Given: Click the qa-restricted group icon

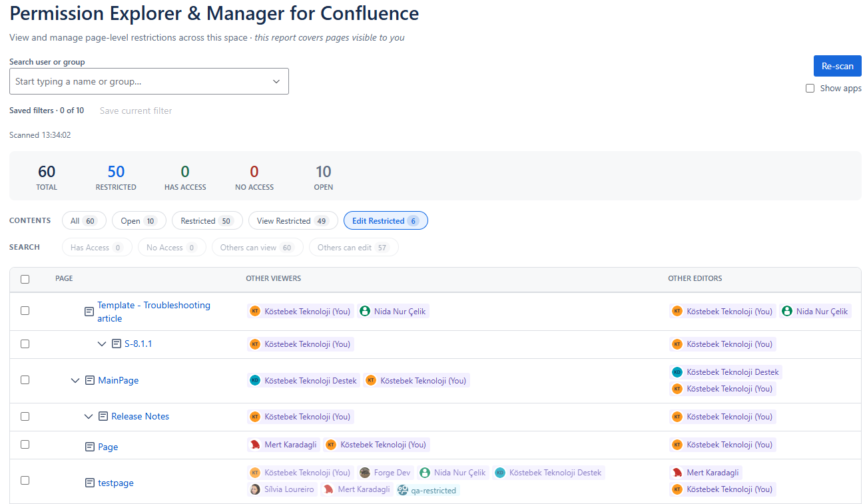Looking at the screenshot, I should (403, 490).
